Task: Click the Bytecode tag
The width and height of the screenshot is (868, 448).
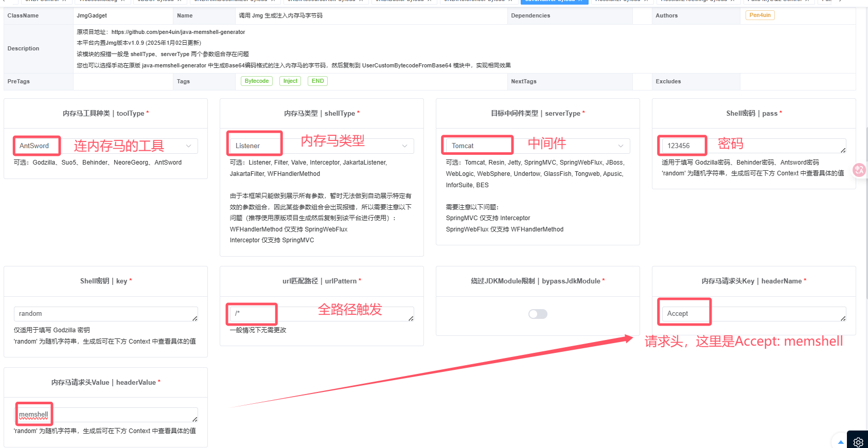Action: [256, 81]
